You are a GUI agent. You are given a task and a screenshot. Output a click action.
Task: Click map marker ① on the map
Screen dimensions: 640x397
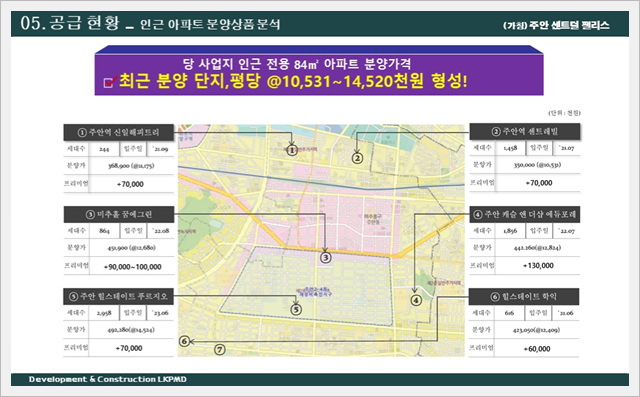pyautogui.click(x=292, y=151)
